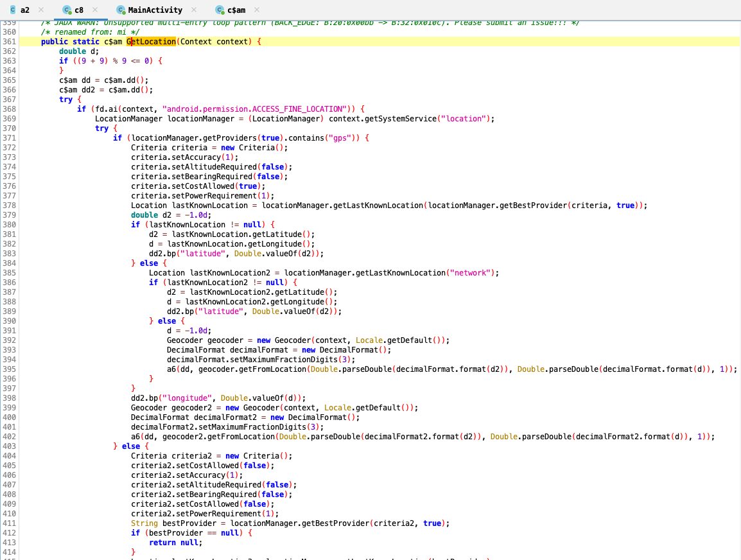Click geocoder.getFromLocation on line 395
The width and height of the screenshot is (741, 560).
pyautogui.click(x=252, y=369)
